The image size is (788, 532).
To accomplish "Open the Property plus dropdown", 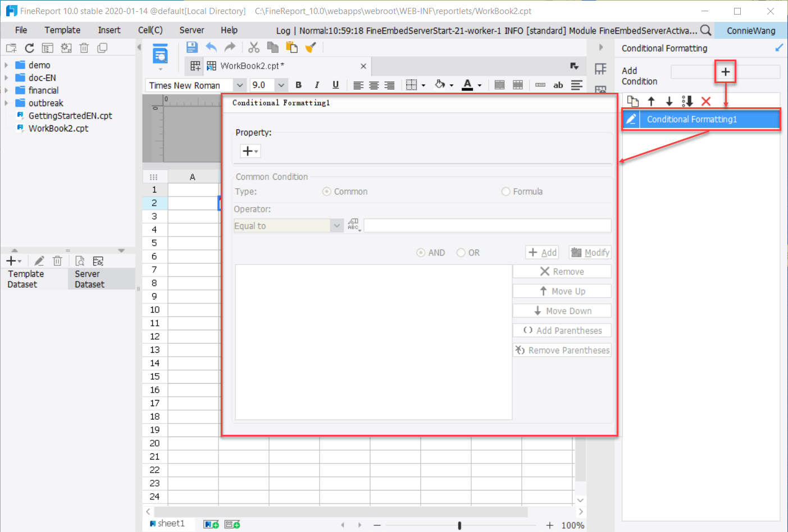I will (x=249, y=151).
